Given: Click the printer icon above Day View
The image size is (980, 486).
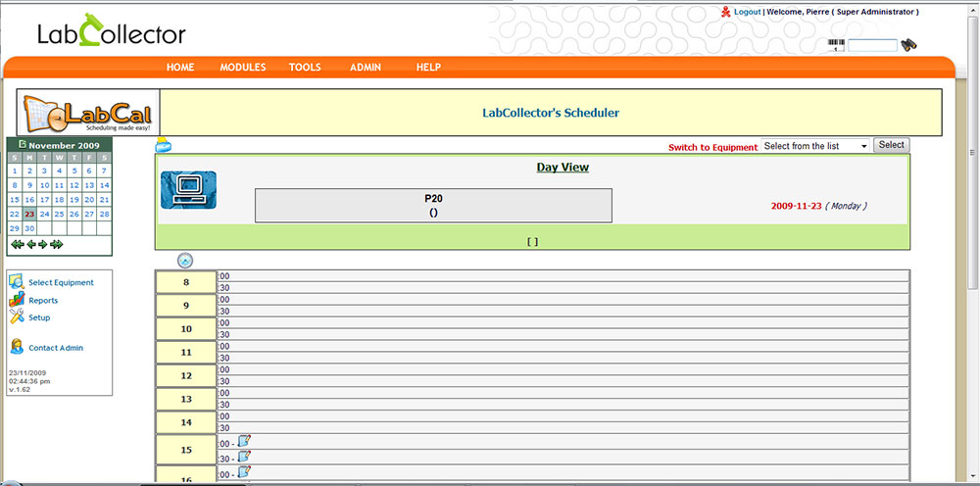Looking at the screenshot, I should 163,144.
